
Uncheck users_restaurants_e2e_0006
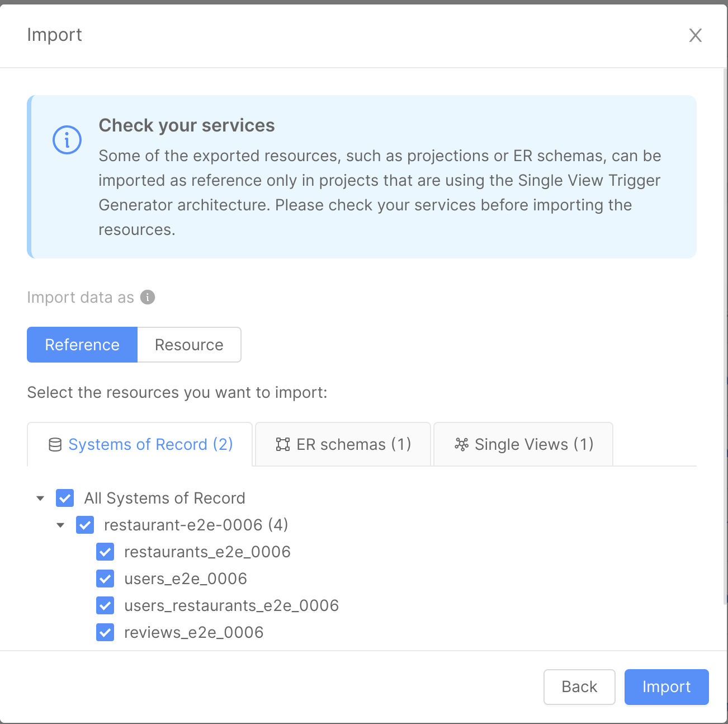[105, 605]
